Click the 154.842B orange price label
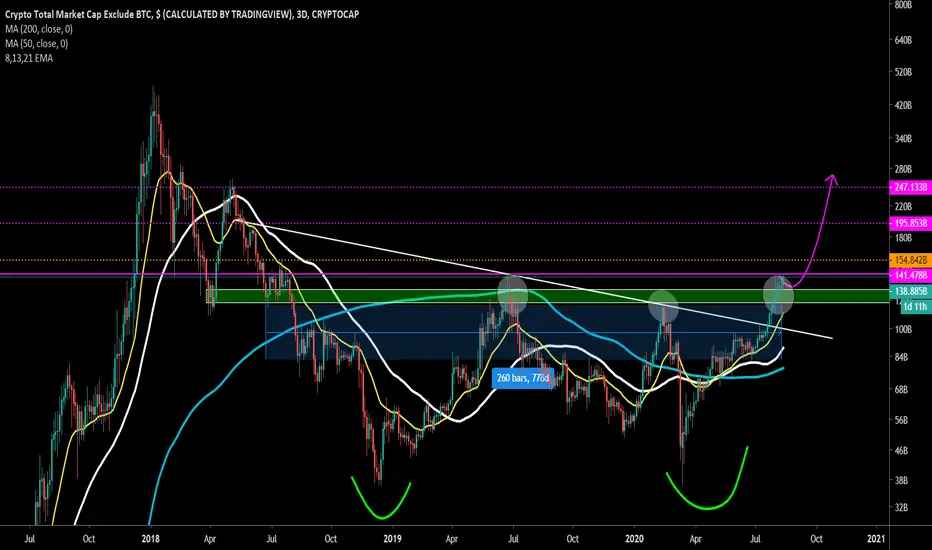This screenshot has width=932, height=550. pos(910,260)
